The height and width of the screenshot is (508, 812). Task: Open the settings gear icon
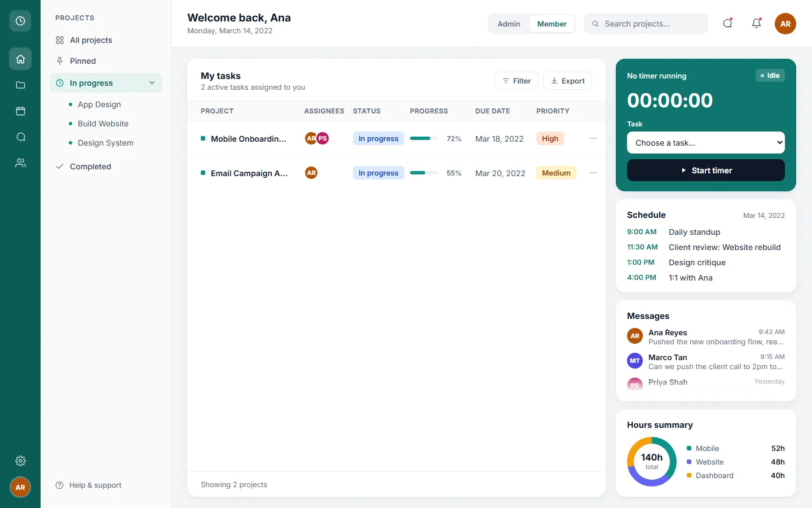(20, 461)
